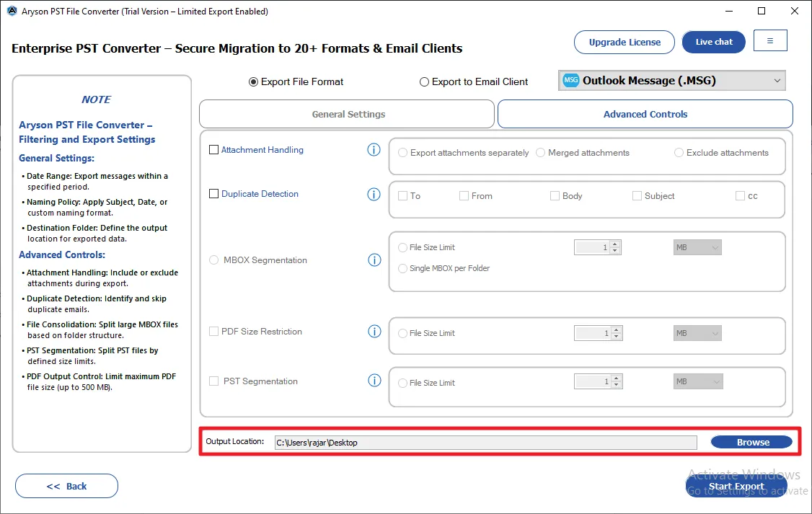Click 'Advanced Controls:' heading in note panel
This screenshot has height=514, width=812.
(x=62, y=254)
